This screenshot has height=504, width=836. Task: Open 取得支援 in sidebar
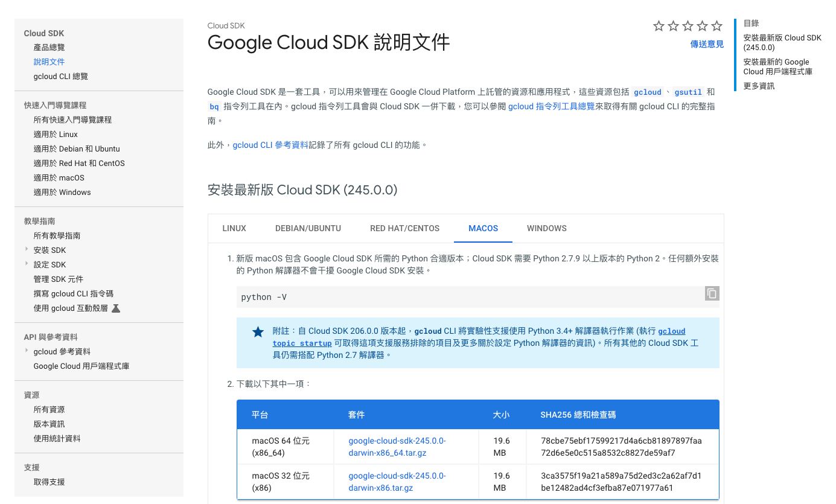(49, 482)
